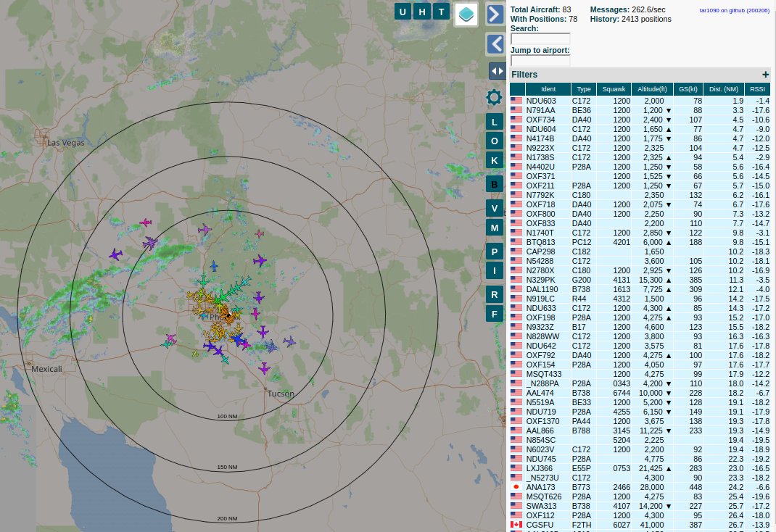Click the right arrow sidebar button

[495, 14]
